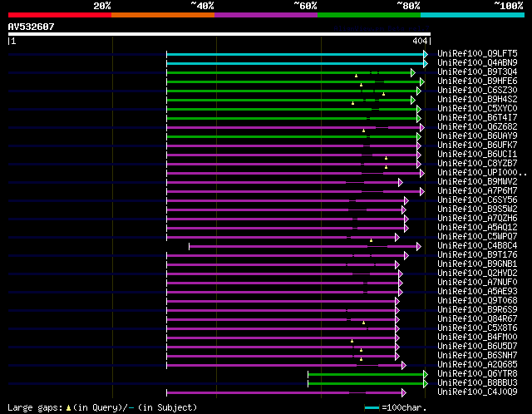Click the cyan ~100% legend segment

(x=473, y=15)
